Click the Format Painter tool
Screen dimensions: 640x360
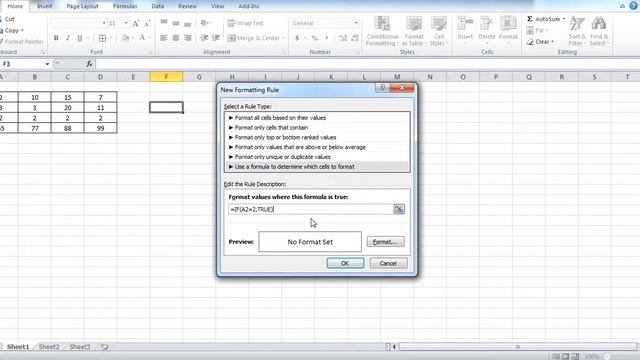(x=22, y=41)
